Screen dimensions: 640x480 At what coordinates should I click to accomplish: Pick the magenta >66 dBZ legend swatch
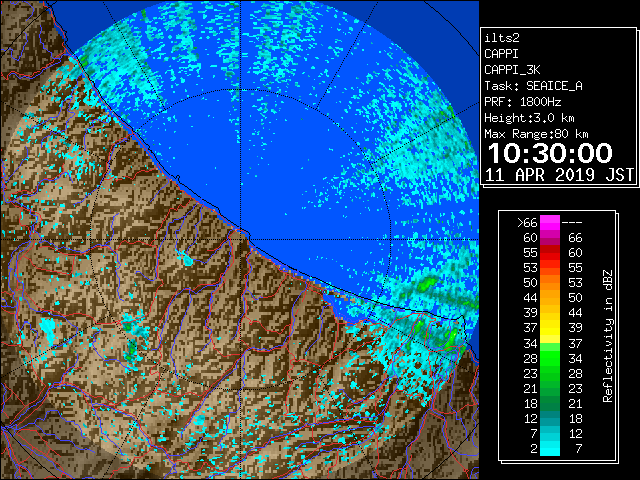coord(550,222)
